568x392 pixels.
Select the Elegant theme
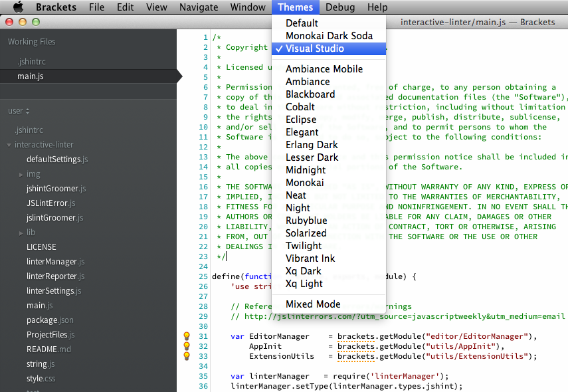coord(329,132)
